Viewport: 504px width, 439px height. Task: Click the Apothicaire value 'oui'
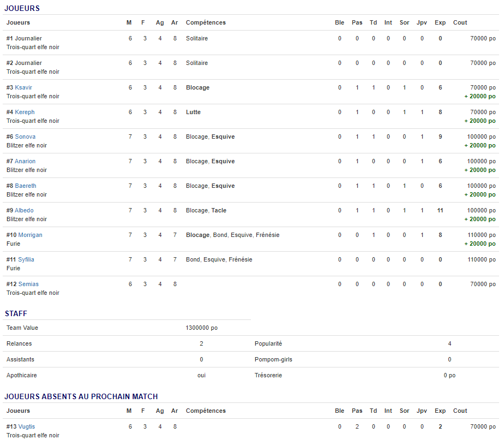click(201, 376)
